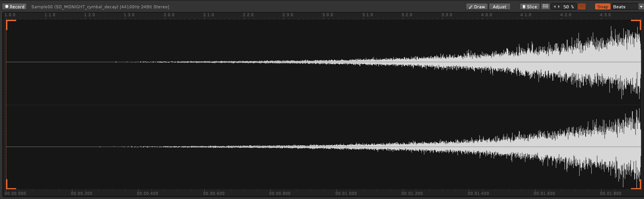Click beat ruler mark 1.3.0
The height and width of the screenshot is (199, 644).
(x=129, y=15)
